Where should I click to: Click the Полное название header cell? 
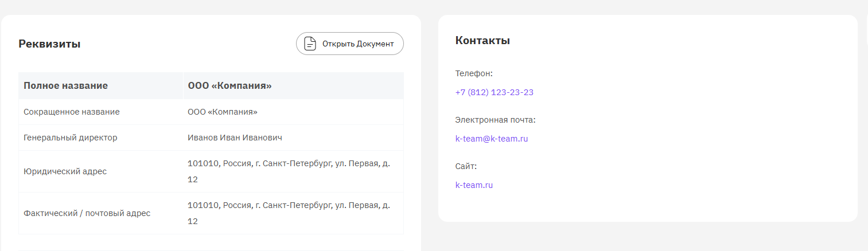[101, 86]
